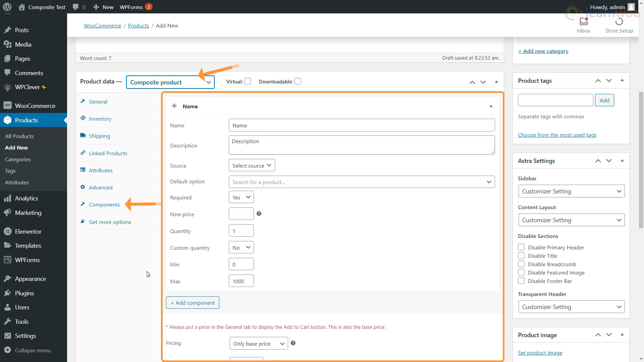Screen dimensions: 644x362
Task: Click the WPClever icon in sidebar
Action: [x=7, y=87]
